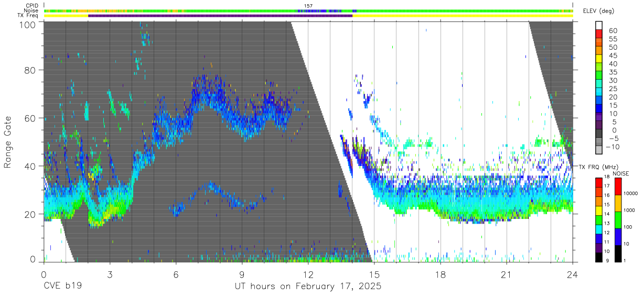Click the Range Gate axis '40' tick label
Screen dimensions: 644x297
pyautogui.click(x=30, y=166)
